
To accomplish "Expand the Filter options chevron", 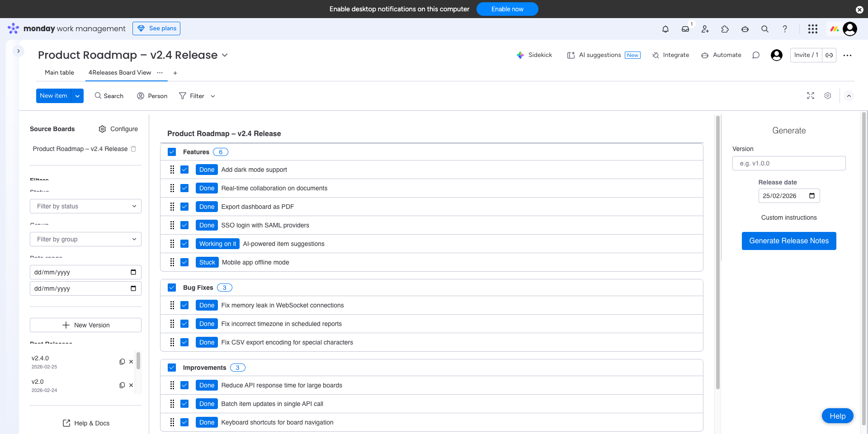I will click(x=213, y=96).
